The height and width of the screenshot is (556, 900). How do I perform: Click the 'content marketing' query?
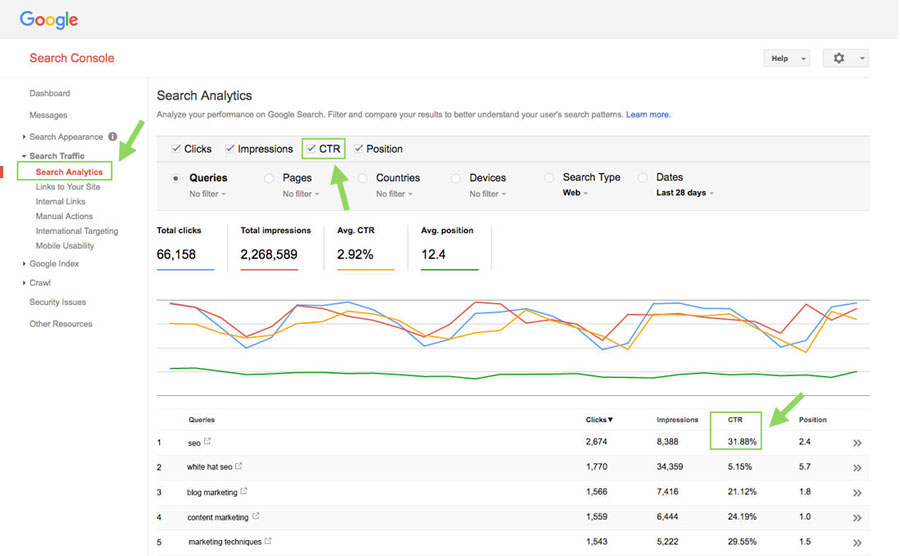coord(218,517)
